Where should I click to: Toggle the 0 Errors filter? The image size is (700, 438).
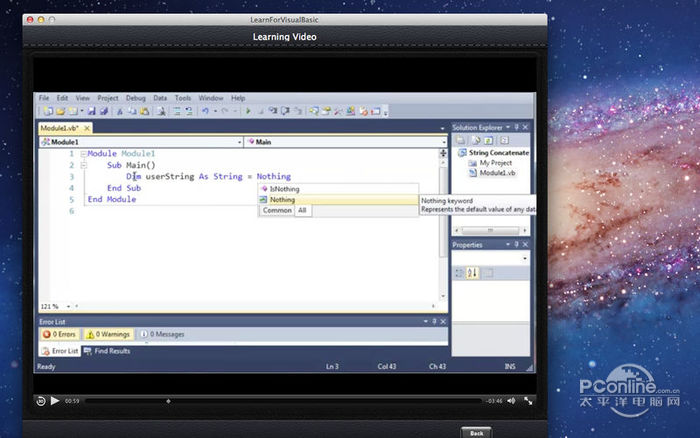(59, 334)
